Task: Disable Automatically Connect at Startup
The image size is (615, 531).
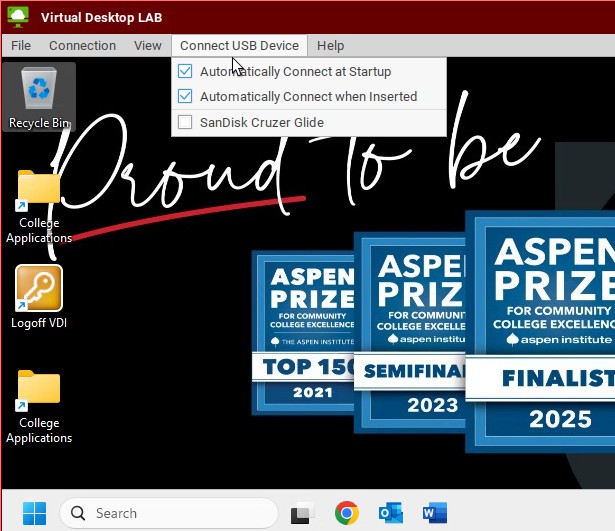Action: 185,72
